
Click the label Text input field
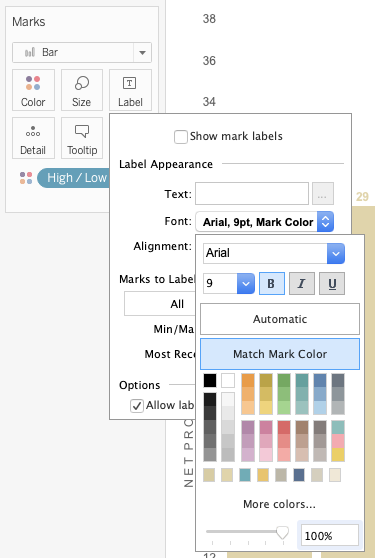point(252,194)
